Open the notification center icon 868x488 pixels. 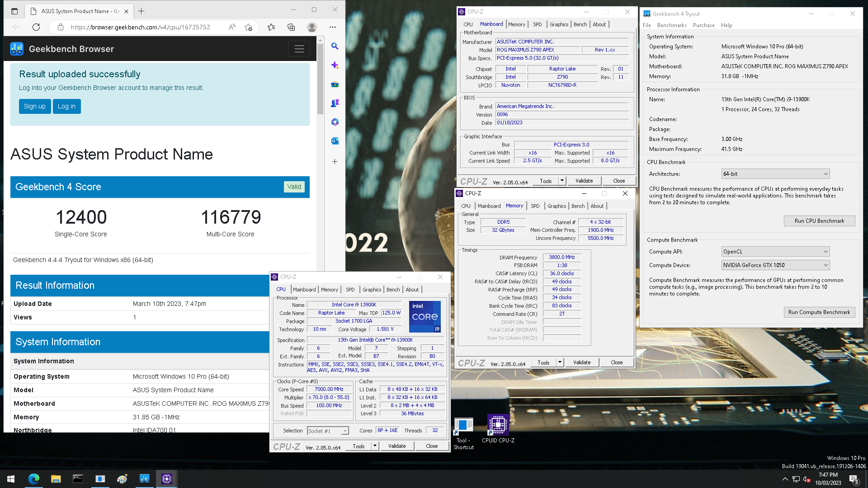854,479
